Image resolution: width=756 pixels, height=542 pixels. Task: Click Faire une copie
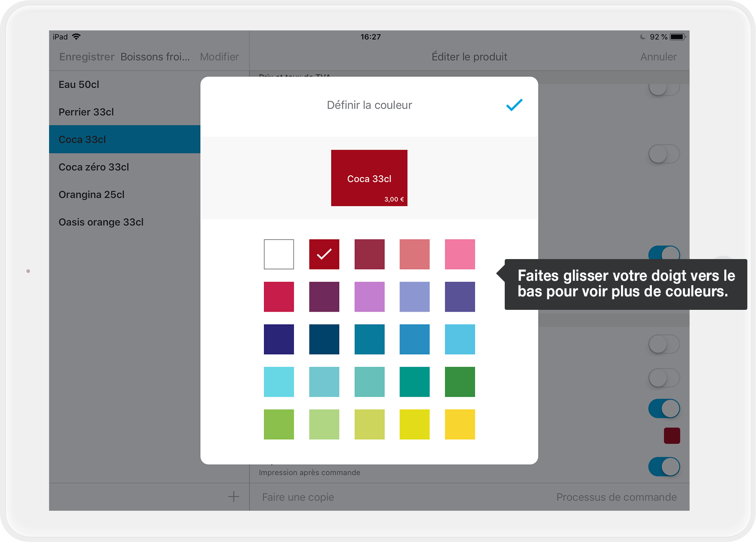point(298,497)
